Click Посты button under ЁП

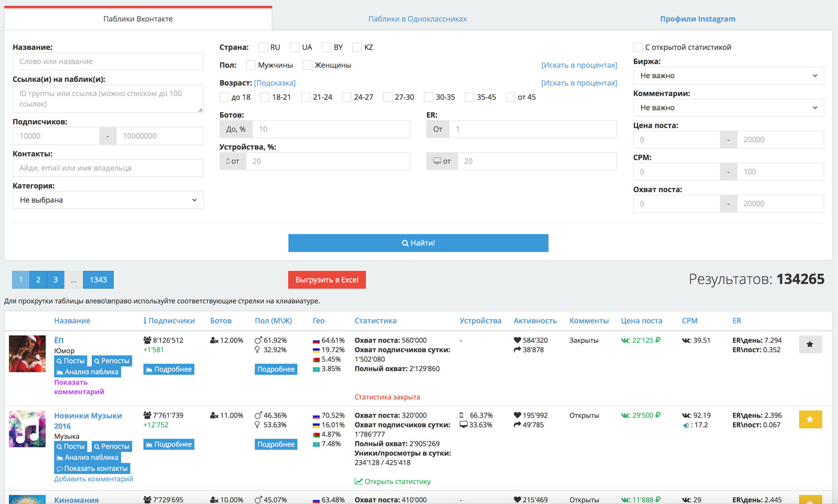point(70,361)
